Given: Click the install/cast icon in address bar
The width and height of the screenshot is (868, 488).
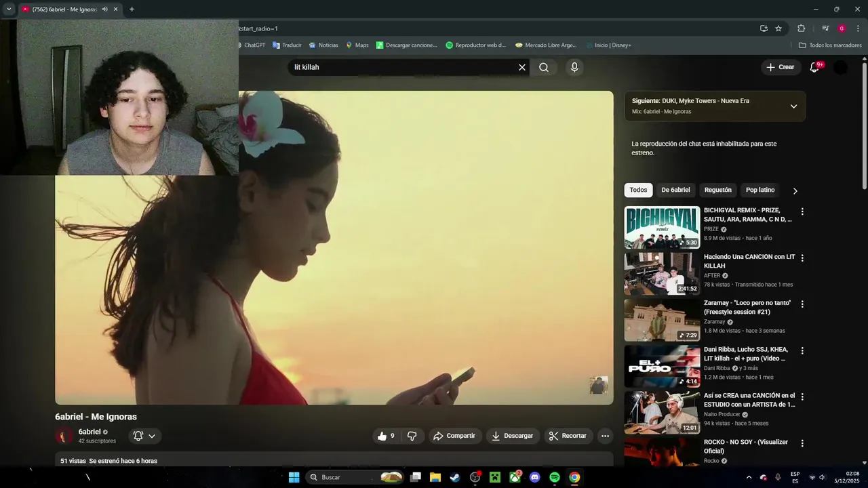Looking at the screenshot, I should click(764, 28).
